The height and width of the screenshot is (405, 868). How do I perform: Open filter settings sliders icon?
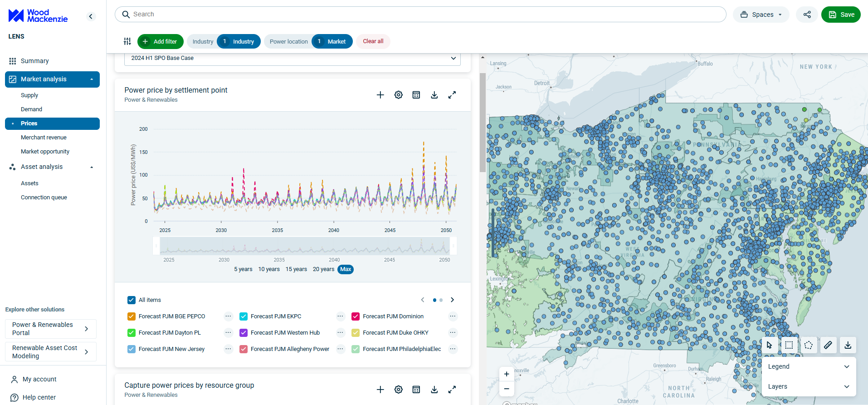[x=127, y=41]
